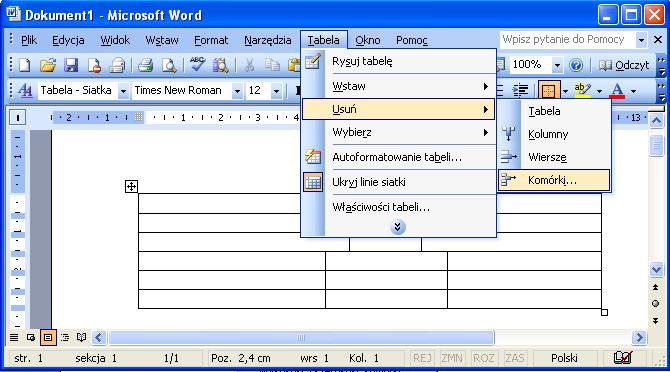The height and width of the screenshot is (372, 670).
Task: Click the Cut scissors icon
Action: coord(249,65)
